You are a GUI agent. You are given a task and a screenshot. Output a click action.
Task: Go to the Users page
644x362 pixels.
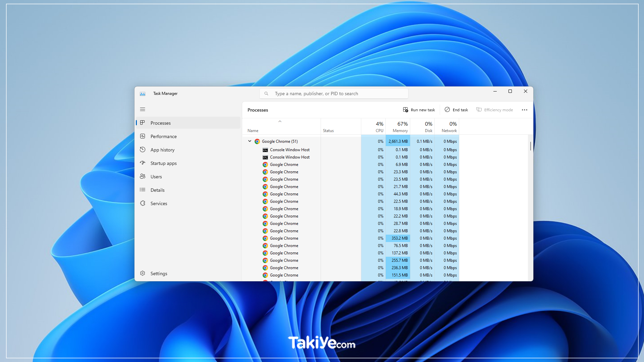click(x=188, y=177)
